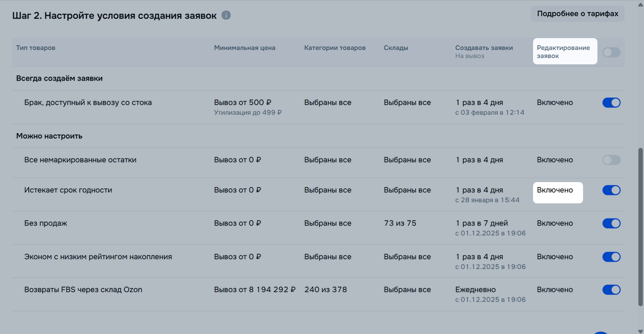Screen dimensions: 644x334
Task: Switch off the Без продаж toggle
Action: coord(611,223)
